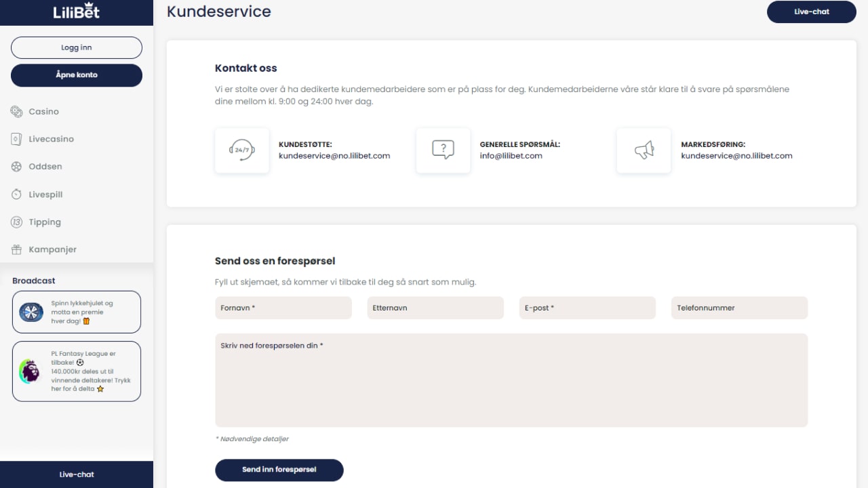868x488 pixels.
Task: Click the Livecasino card icon
Action: 17,139
